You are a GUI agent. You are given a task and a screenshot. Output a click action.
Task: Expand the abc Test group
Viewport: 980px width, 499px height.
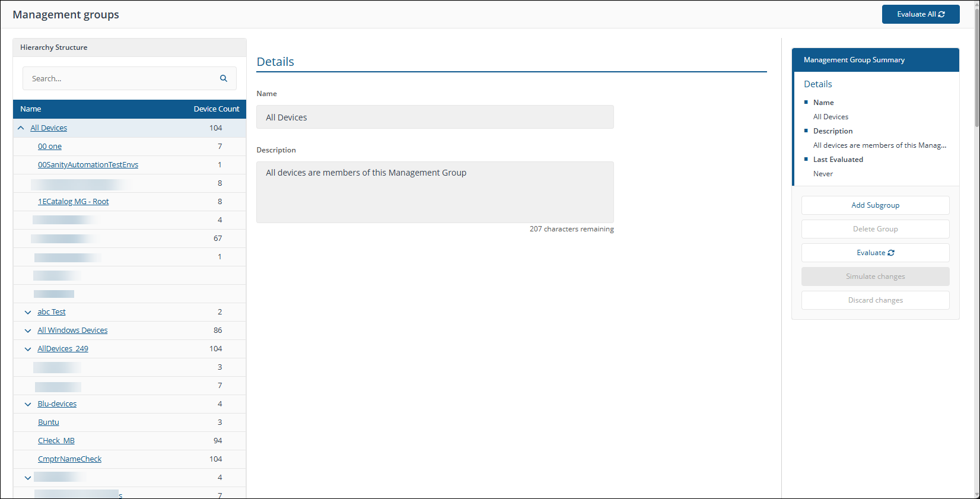point(28,312)
